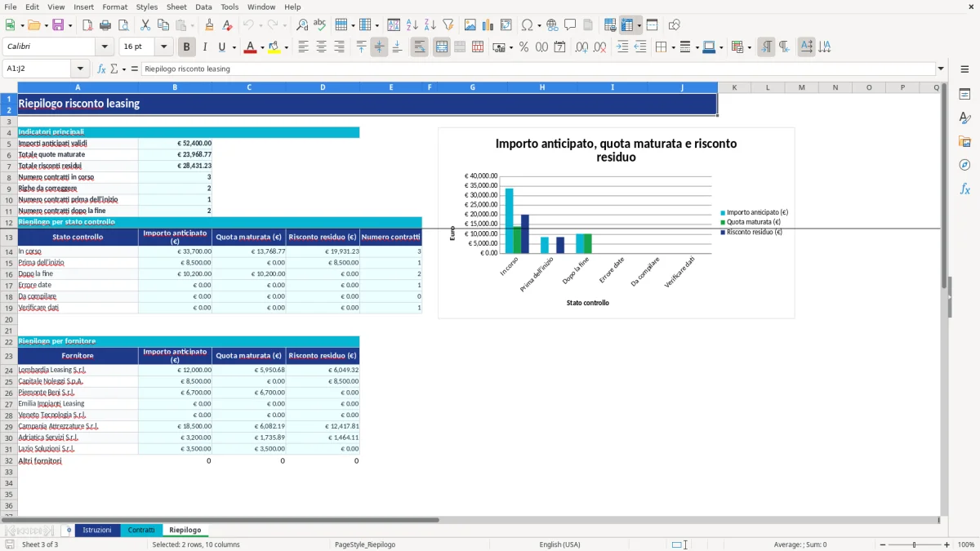Toggle Center Vertically alignment
980x551 pixels.
coord(379,47)
